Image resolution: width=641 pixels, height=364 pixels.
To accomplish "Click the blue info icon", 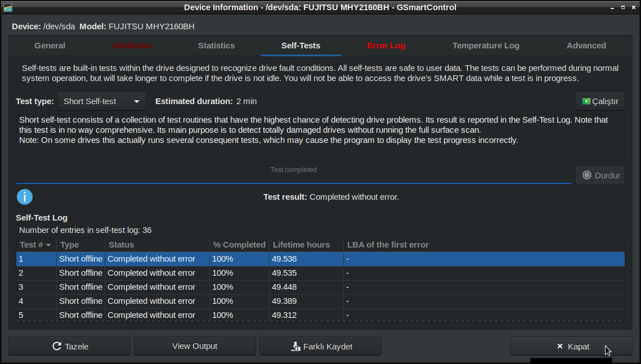I will (x=25, y=197).
